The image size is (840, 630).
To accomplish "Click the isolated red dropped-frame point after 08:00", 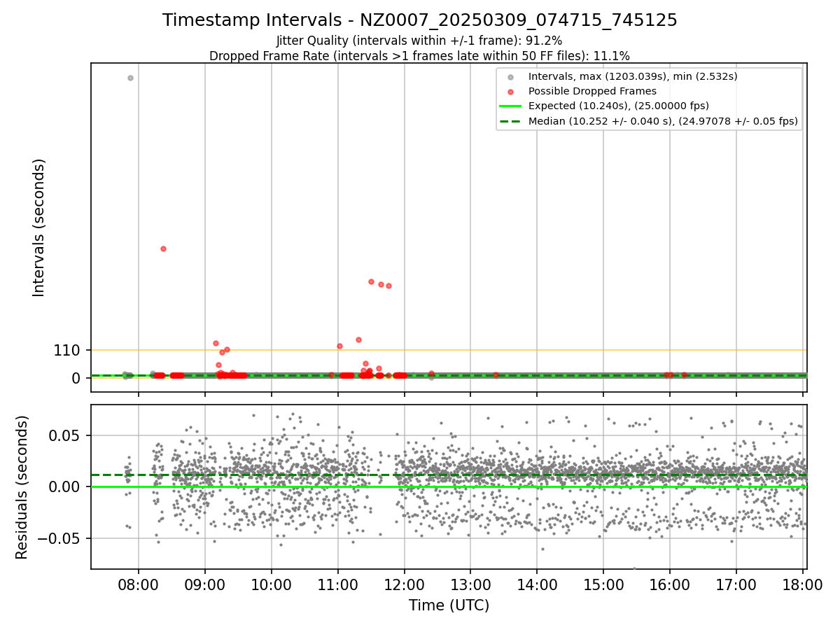I will (x=163, y=248).
